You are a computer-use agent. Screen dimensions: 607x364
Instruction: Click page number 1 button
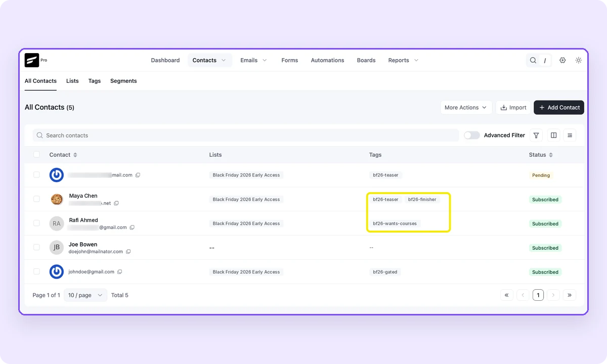pyautogui.click(x=538, y=295)
